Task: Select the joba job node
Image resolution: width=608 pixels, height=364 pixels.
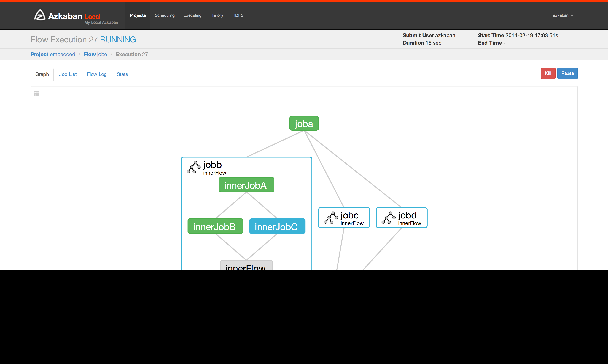Action: pyautogui.click(x=304, y=124)
